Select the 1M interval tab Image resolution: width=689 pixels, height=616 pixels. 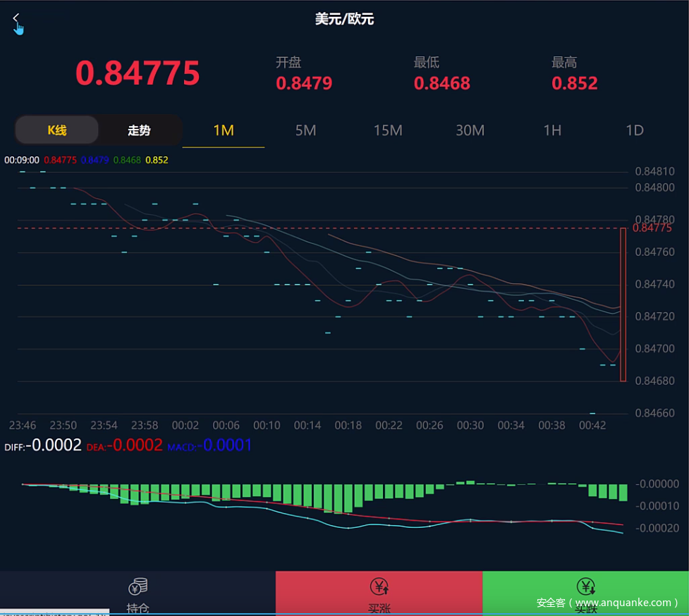[x=224, y=130]
